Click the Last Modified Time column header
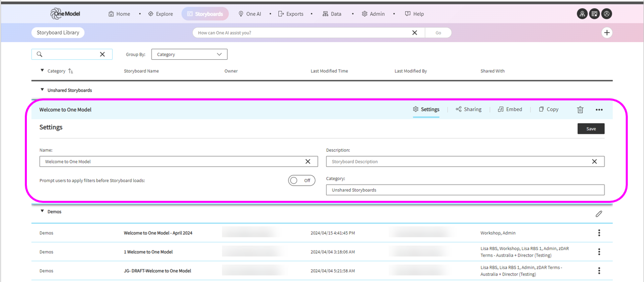 tap(329, 71)
